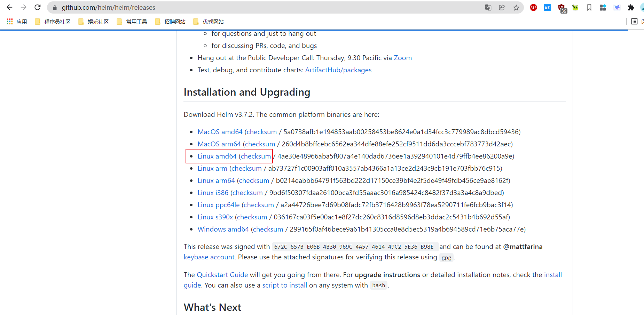This screenshot has height=315, width=644.
Task: Click the inline code text bash
Action: point(379,285)
